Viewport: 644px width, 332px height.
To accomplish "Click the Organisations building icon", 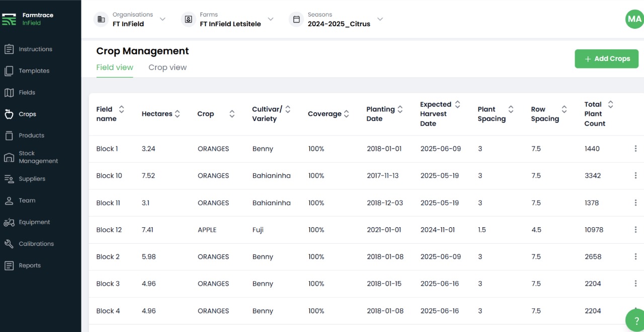I will click(x=101, y=19).
